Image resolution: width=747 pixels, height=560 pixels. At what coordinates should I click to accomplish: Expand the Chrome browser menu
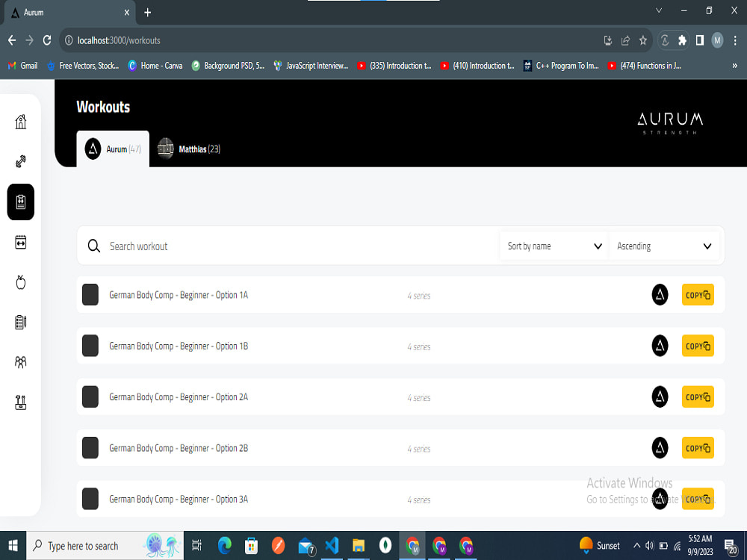coord(734,40)
